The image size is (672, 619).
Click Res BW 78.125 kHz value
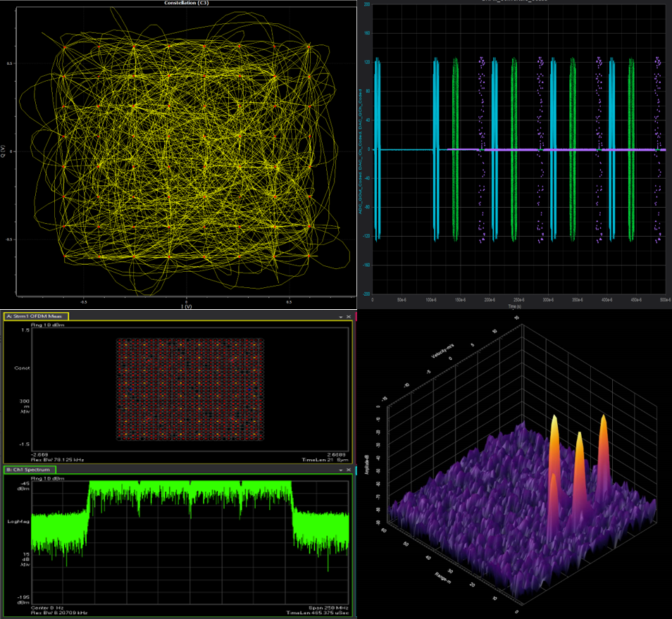point(58,460)
